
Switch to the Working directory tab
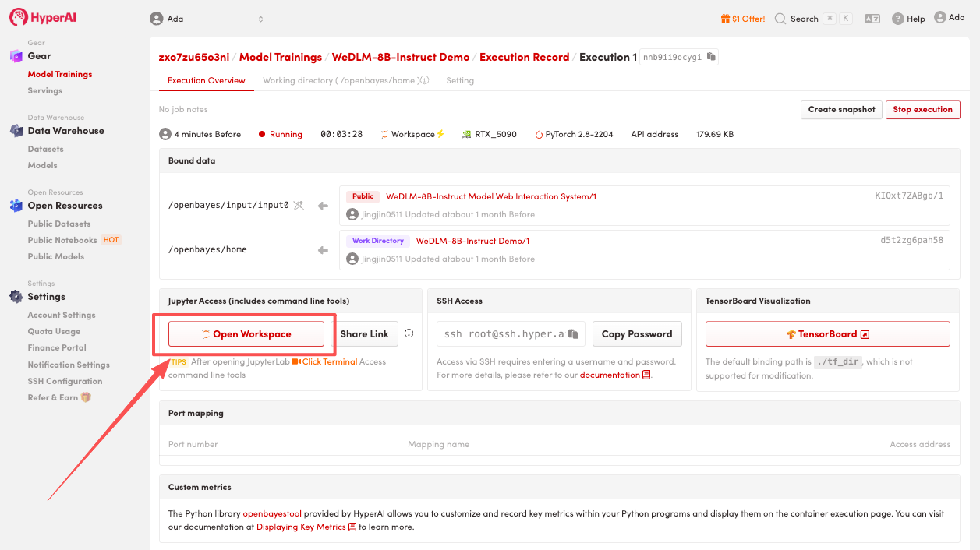[341, 81]
